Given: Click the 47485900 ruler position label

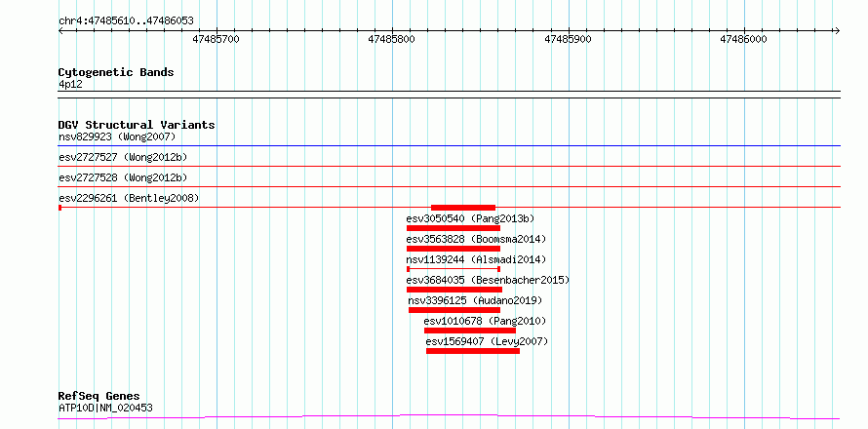Looking at the screenshot, I should pos(568,39).
